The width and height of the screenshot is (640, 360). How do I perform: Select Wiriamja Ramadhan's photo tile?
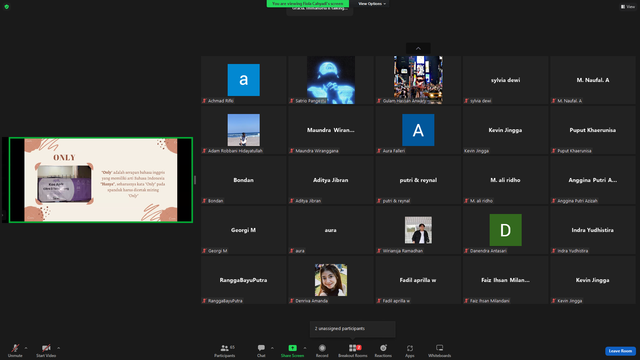(x=418, y=230)
